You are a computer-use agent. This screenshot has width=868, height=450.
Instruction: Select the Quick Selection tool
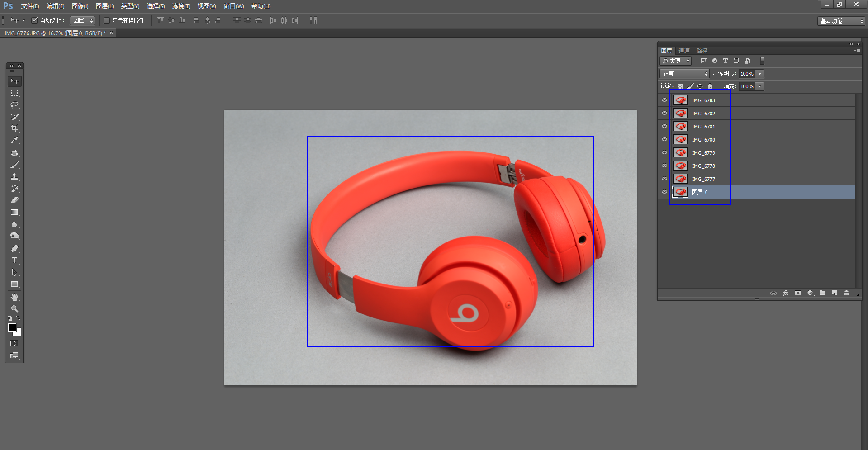tap(14, 117)
